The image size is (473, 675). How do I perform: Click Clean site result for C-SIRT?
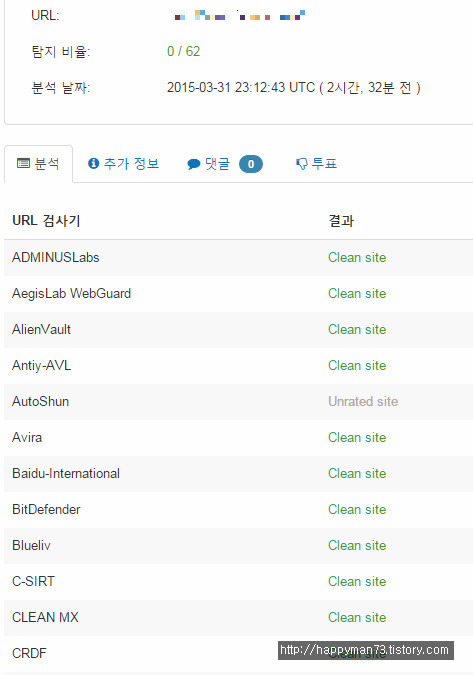tap(357, 581)
